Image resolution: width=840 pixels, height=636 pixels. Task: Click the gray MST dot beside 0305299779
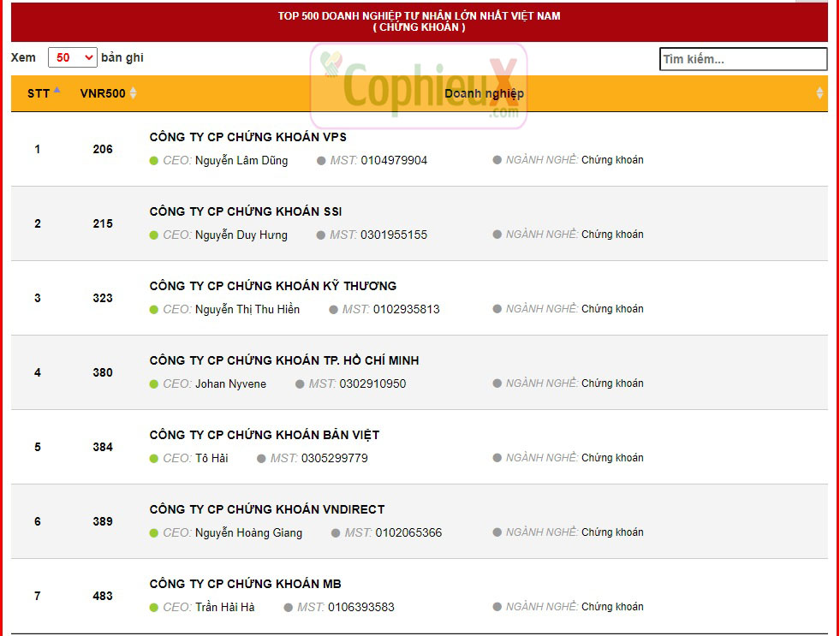pyautogui.click(x=262, y=459)
